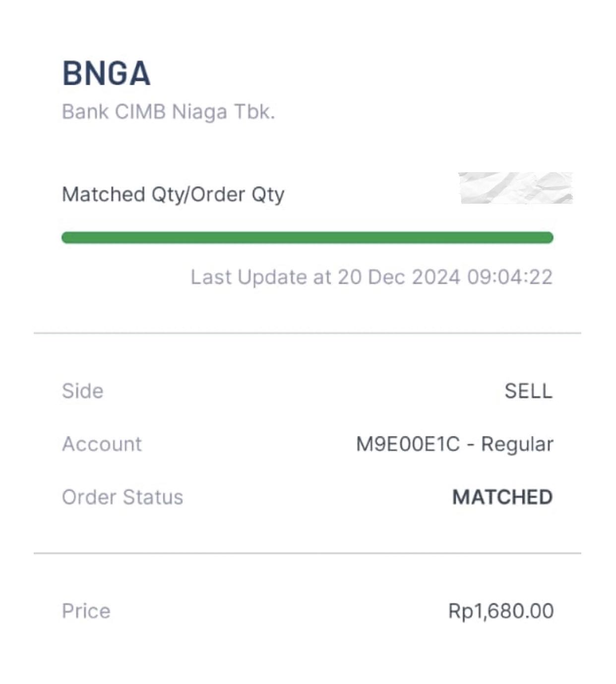Select the account code M9E00E1C
The image size is (616, 684).
point(408,444)
